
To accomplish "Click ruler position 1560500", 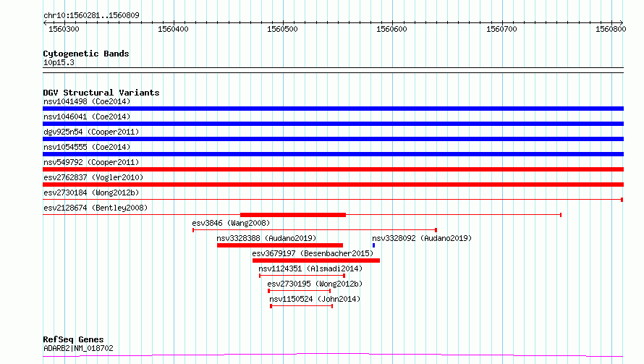I will (x=282, y=29).
